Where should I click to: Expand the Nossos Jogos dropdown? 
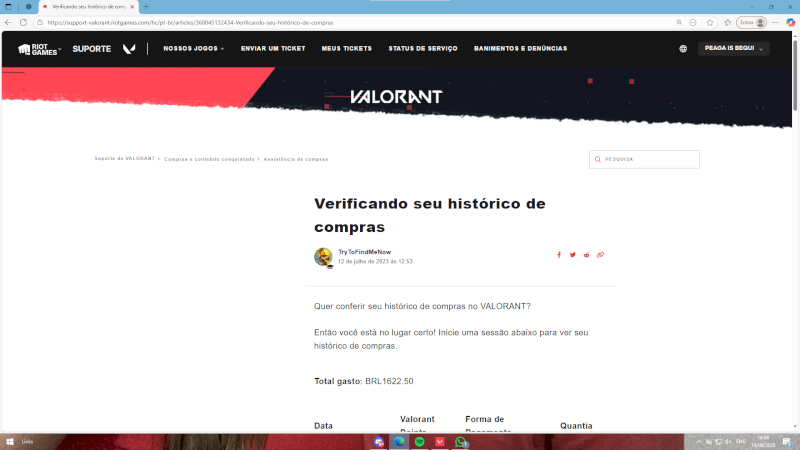click(x=193, y=48)
